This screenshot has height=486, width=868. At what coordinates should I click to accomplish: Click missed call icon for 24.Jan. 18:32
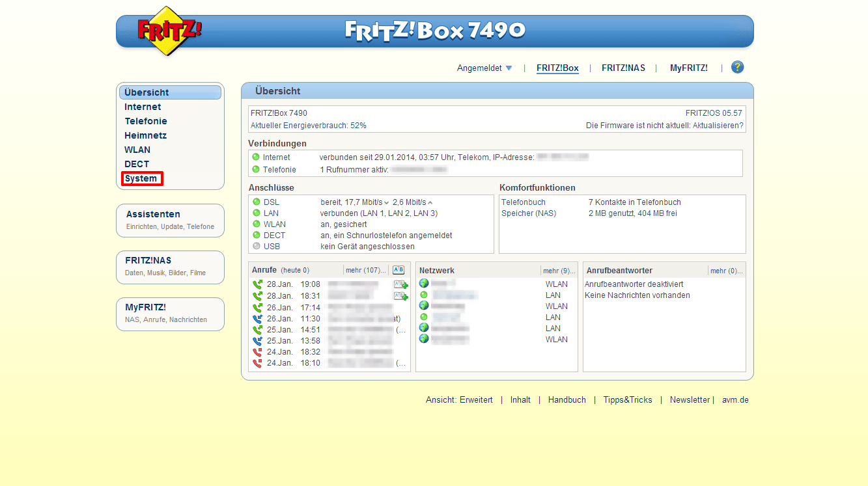point(257,351)
